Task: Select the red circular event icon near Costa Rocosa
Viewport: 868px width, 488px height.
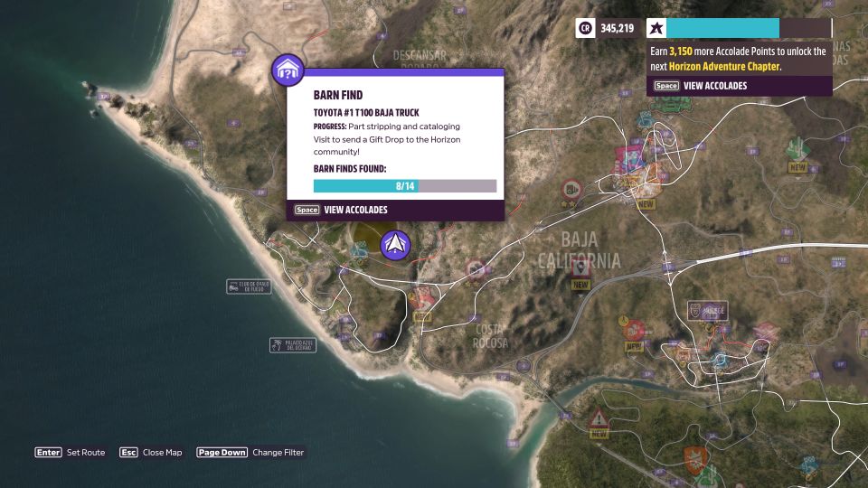Action: click(476, 270)
